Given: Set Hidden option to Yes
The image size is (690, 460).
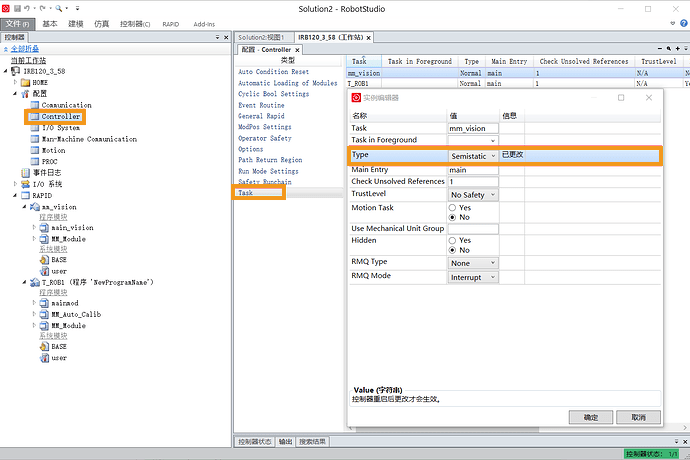Looking at the screenshot, I should click(x=454, y=240).
